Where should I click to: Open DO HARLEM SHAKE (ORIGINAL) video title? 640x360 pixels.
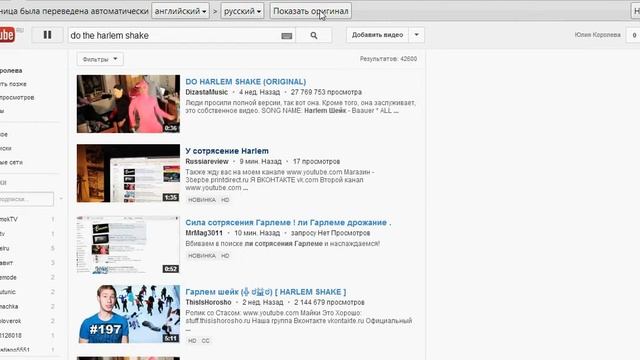point(245,82)
